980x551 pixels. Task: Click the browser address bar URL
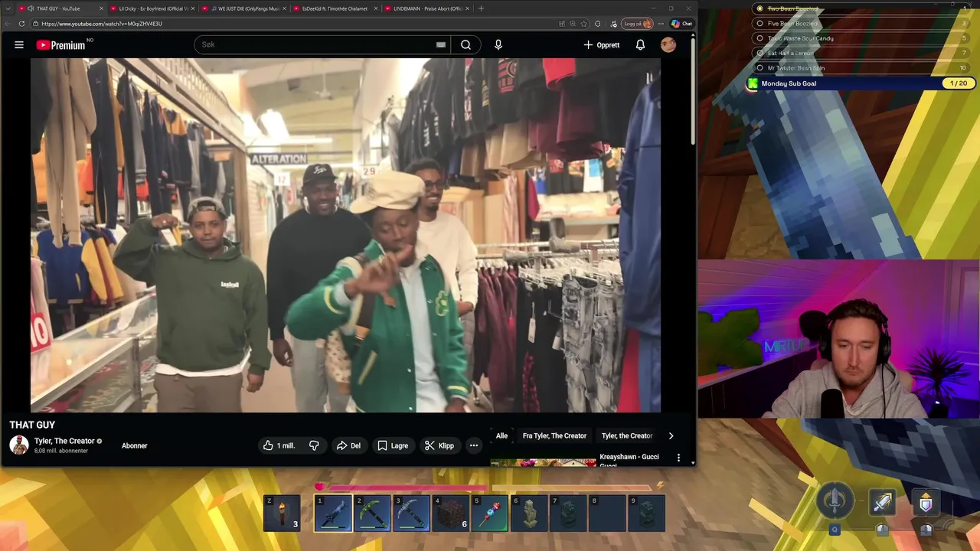click(x=102, y=24)
